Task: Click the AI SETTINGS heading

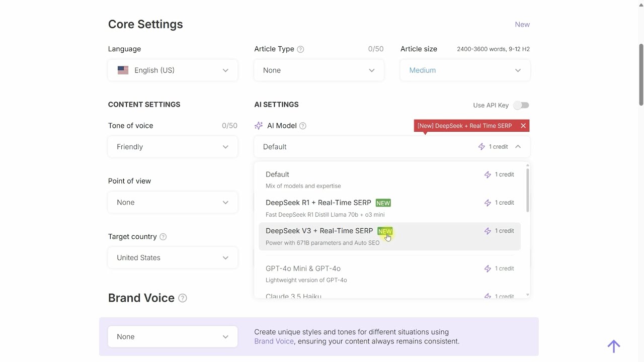Action: [276, 105]
